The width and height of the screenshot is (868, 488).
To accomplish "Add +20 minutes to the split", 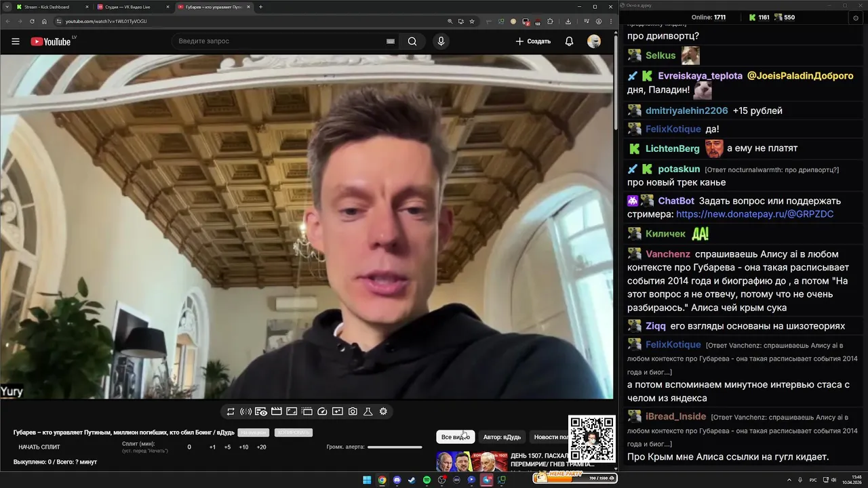I will tap(261, 447).
